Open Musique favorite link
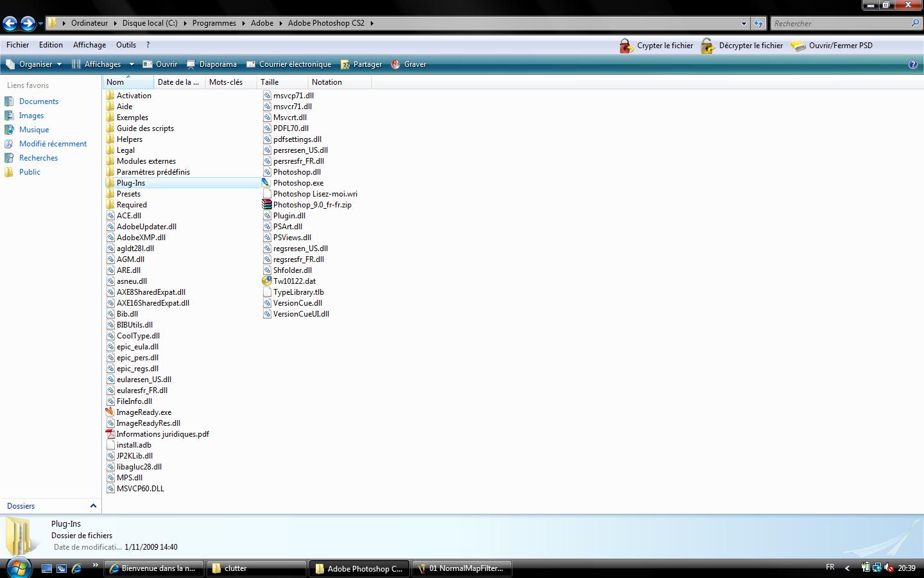The height and width of the screenshot is (578, 924). tap(34, 130)
